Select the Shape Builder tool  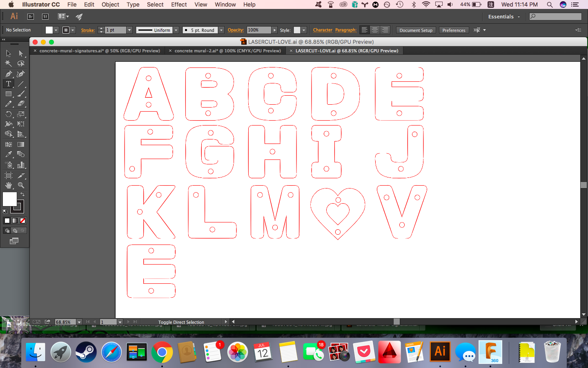pyautogui.click(x=9, y=134)
